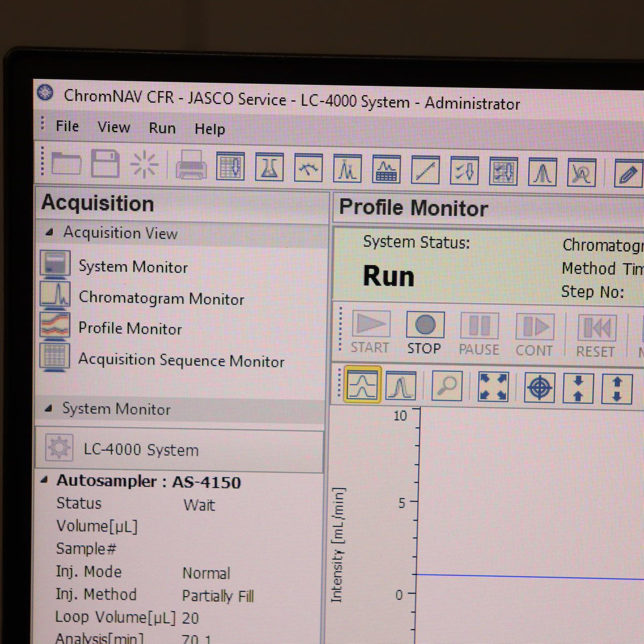Open Acquisition Sequence Monitor
Screen dimensions: 644x644
[181, 360]
